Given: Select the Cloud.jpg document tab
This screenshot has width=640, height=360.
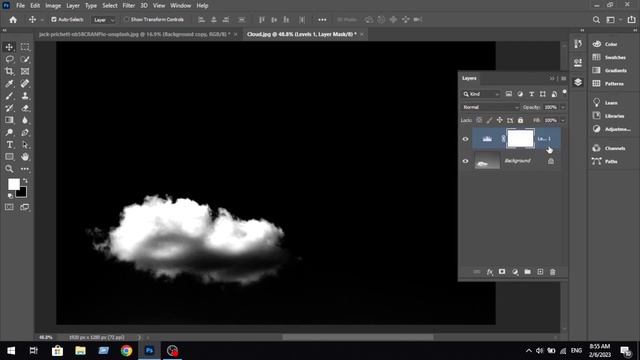Looking at the screenshot, I should coord(304,34).
